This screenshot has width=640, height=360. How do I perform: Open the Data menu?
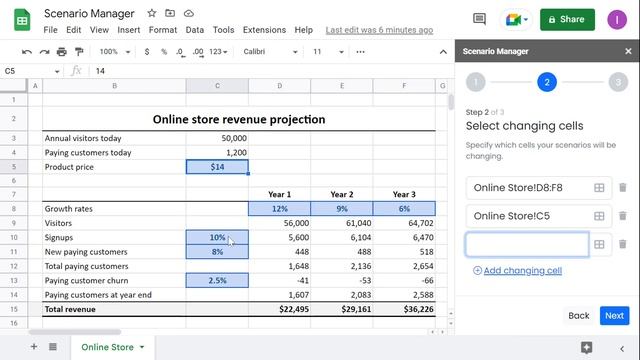pos(195,30)
